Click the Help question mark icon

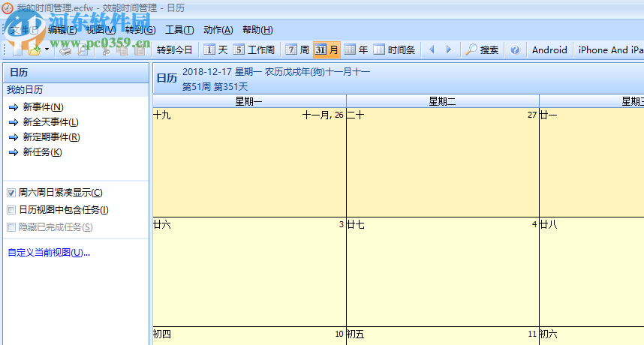click(515, 50)
